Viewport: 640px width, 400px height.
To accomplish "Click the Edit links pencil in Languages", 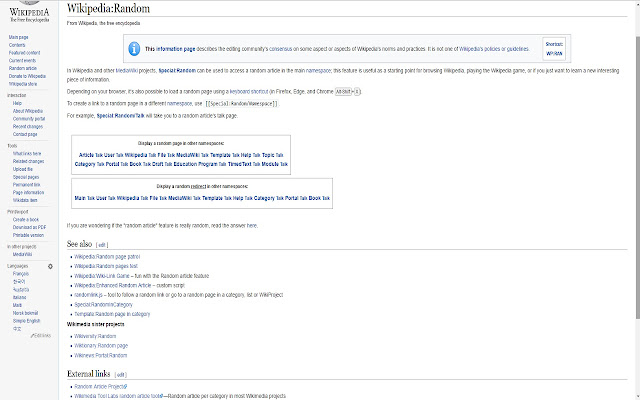I will pos(40,336).
